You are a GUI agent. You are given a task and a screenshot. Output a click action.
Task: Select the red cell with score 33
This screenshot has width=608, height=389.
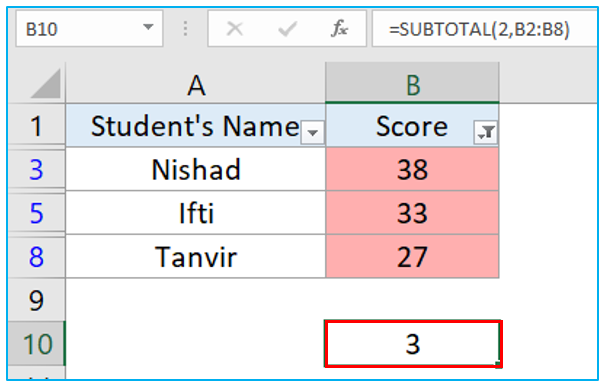pyautogui.click(x=412, y=213)
